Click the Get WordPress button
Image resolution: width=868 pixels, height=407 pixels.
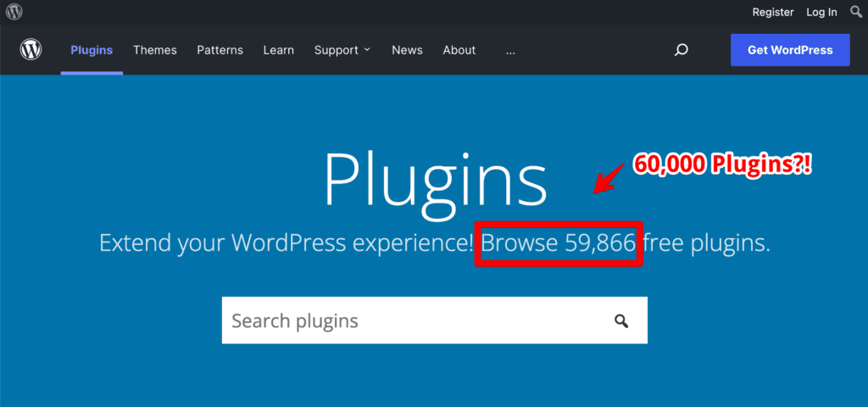tap(790, 50)
